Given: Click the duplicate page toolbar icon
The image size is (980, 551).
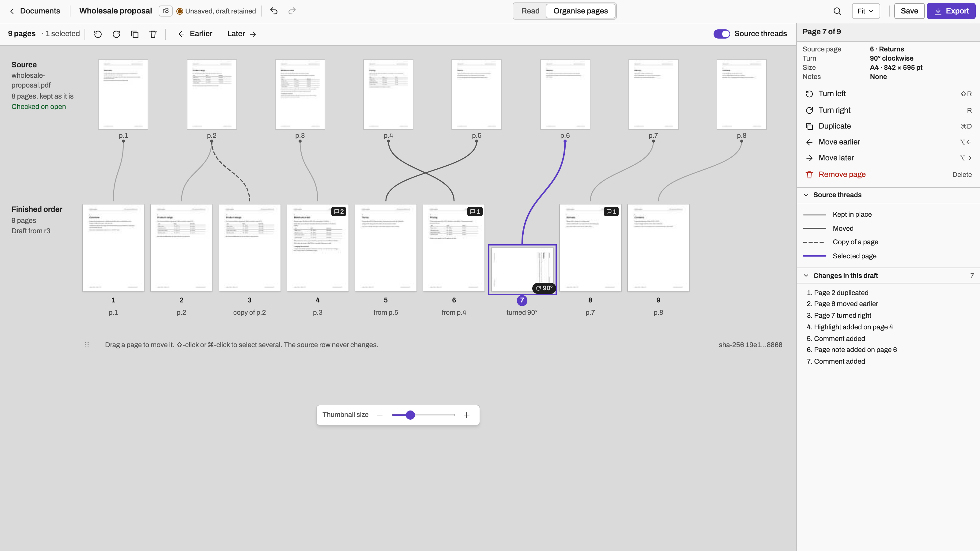Looking at the screenshot, I should 135,34.
